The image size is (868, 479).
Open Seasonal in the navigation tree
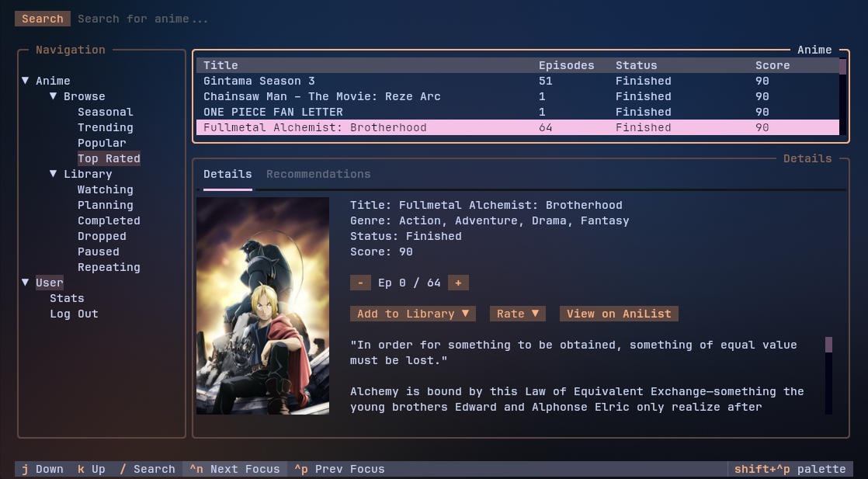105,112
